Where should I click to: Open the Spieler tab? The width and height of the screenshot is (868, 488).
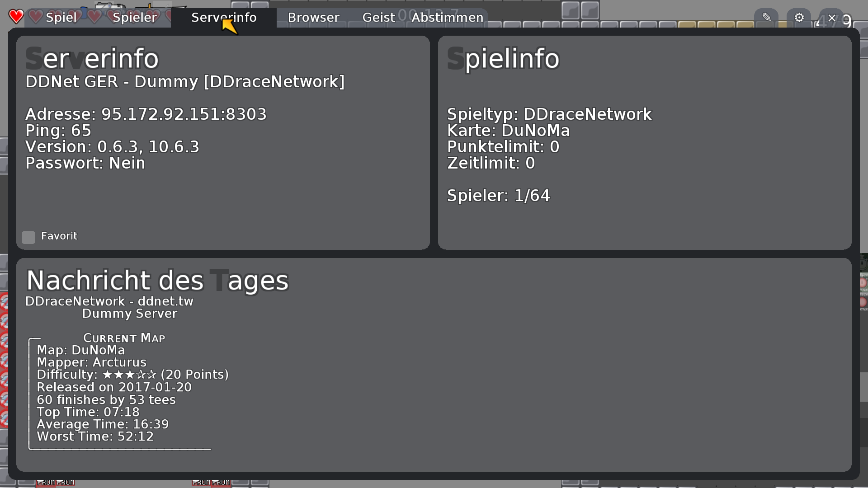[x=135, y=18]
